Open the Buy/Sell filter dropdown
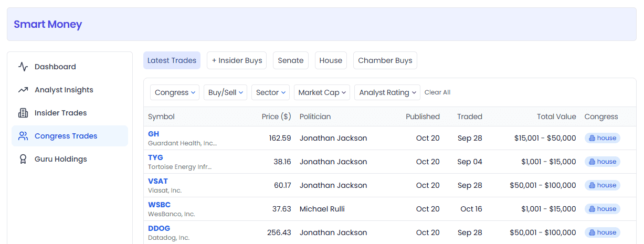Screen dimensions: 644x244 coord(225,92)
